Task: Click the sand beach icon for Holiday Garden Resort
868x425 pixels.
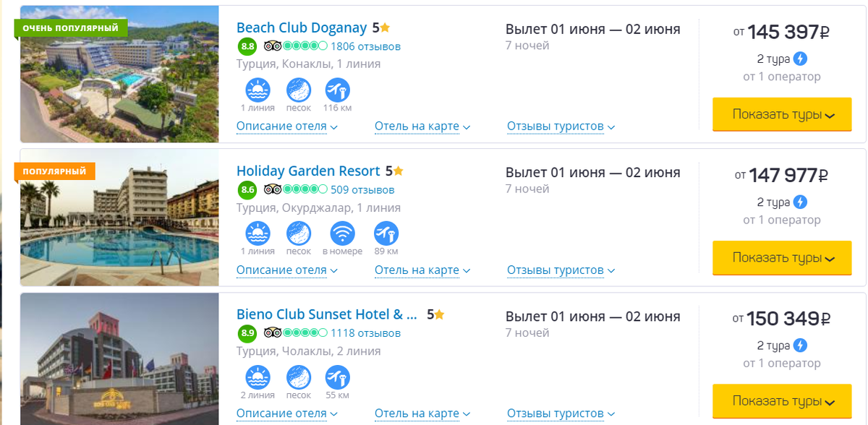Action: 299,233
